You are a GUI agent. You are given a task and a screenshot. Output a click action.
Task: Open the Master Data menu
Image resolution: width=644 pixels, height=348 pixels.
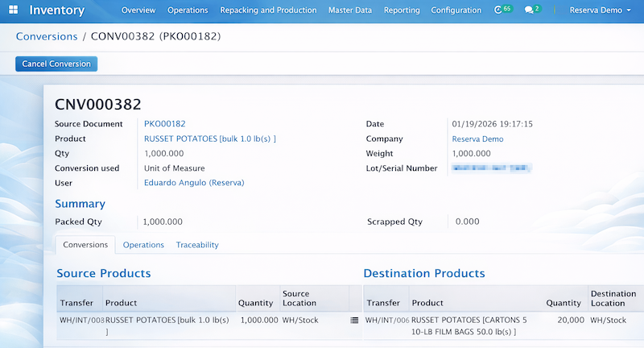350,10
